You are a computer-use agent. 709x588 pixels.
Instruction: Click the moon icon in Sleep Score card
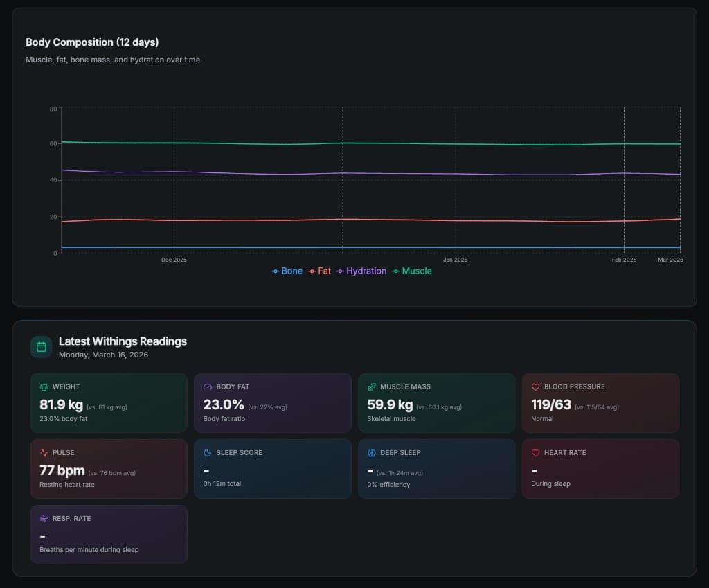208,453
